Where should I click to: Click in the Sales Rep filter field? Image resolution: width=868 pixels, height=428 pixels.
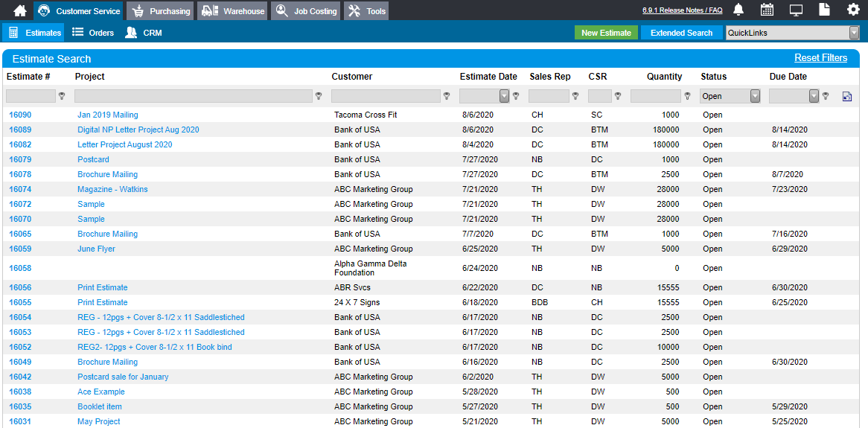click(549, 96)
